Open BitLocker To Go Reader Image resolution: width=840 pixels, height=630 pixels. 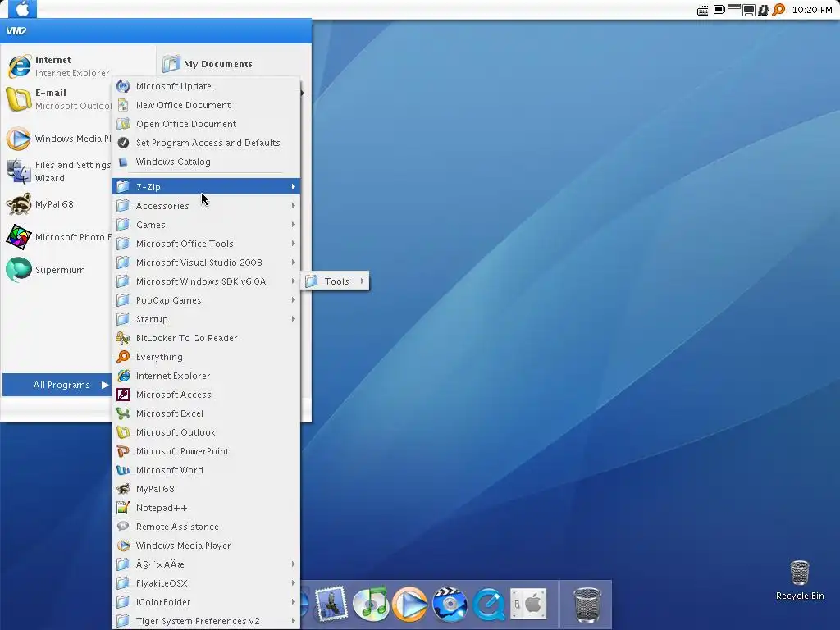[x=206, y=338]
